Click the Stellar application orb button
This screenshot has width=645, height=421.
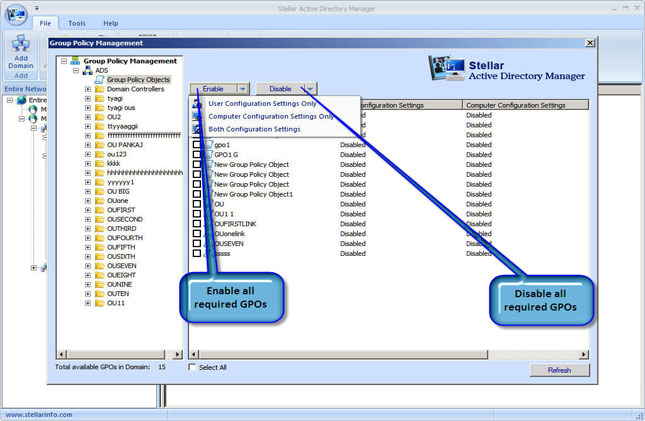tap(16, 14)
